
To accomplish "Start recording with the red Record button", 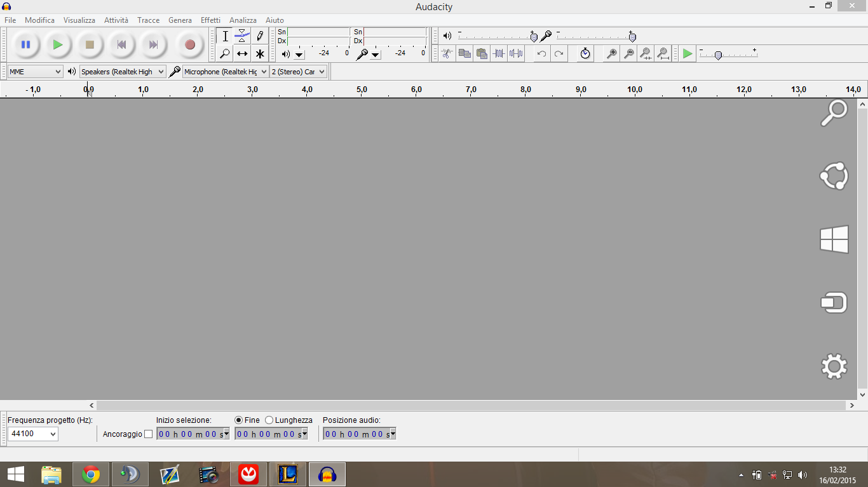I will [189, 44].
